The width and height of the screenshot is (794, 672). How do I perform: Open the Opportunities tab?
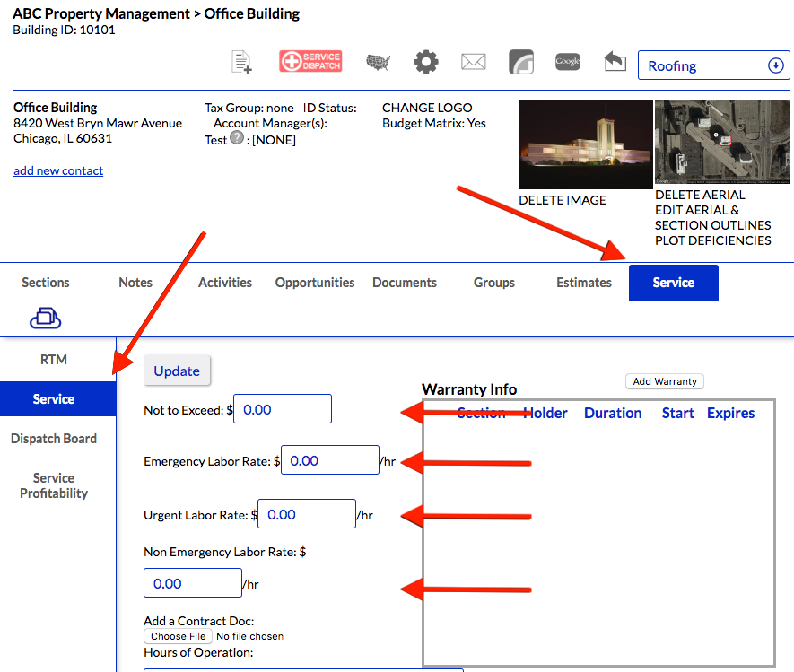315,283
